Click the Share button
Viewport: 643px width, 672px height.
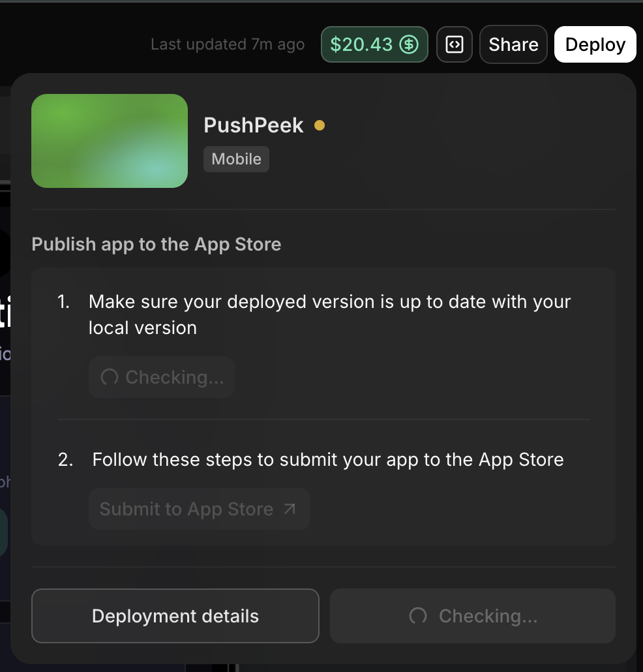[513, 44]
